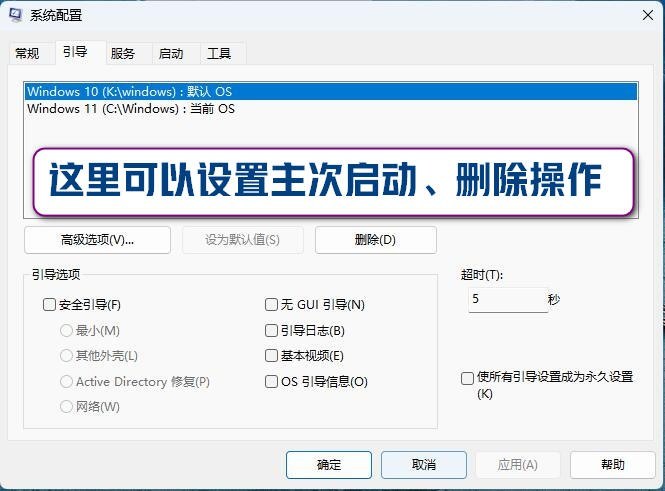
Task: Go to the 工具 tab
Action: click(219, 53)
